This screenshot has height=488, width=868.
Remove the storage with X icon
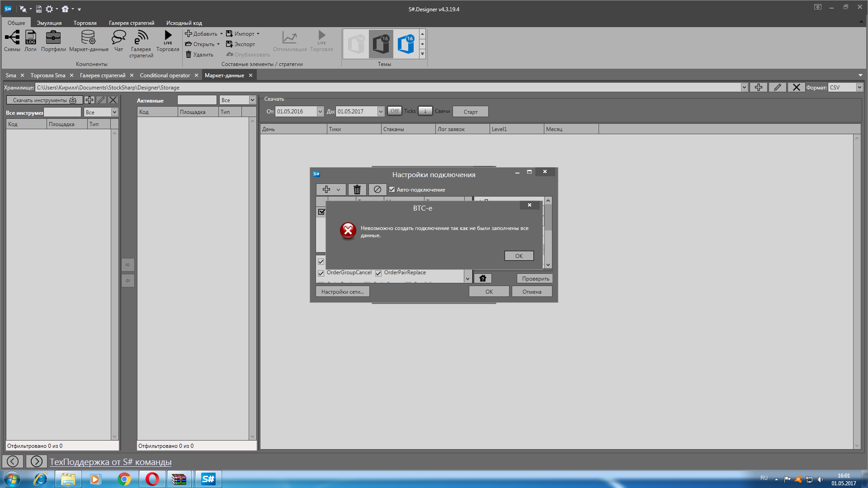click(797, 88)
